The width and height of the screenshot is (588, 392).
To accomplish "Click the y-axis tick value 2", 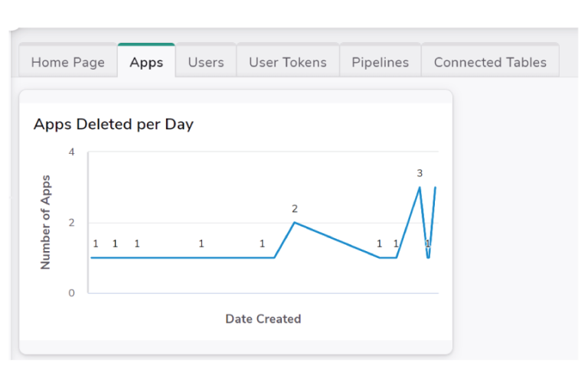I will click(x=72, y=223).
